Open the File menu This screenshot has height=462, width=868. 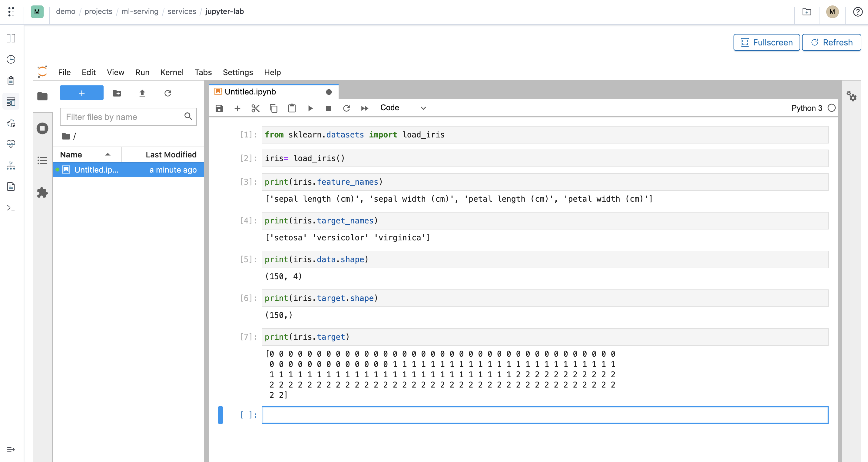coord(65,72)
